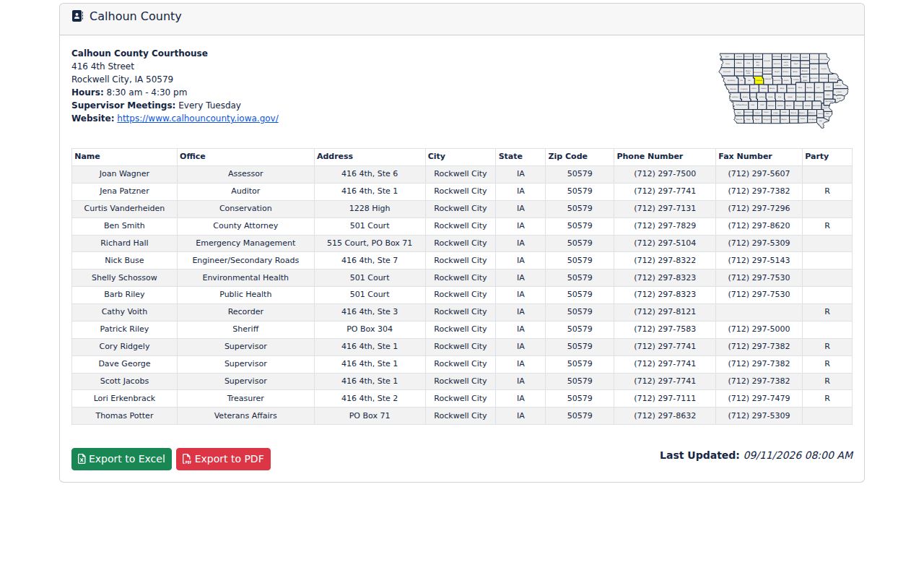Open the calhouncounty.iowa.gov website link
Image resolution: width=924 pixels, height=578 pixels.
coord(198,118)
